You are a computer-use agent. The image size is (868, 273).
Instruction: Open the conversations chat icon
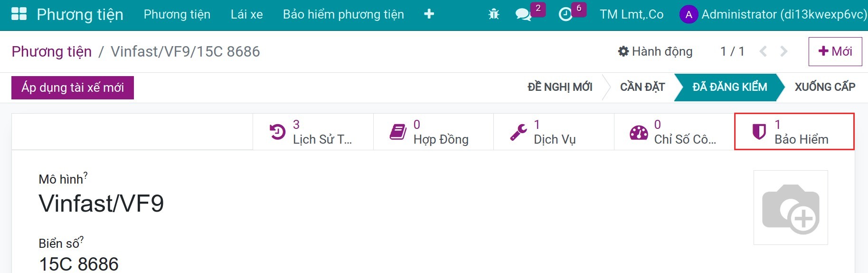tap(523, 15)
